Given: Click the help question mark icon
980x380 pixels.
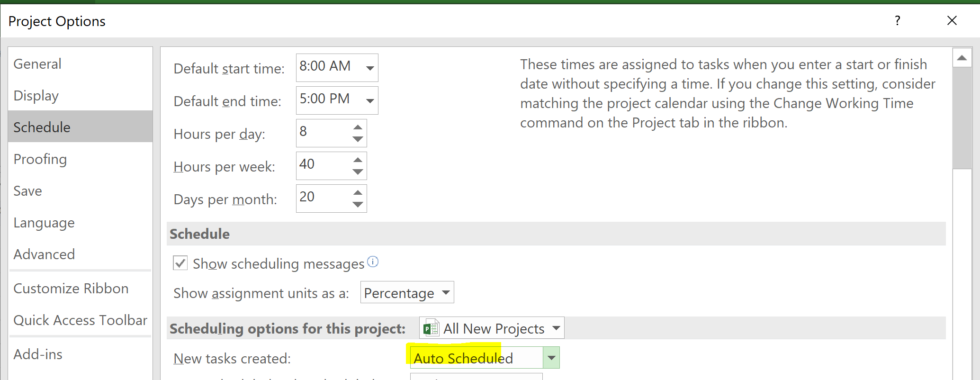Looking at the screenshot, I should coord(897,20).
